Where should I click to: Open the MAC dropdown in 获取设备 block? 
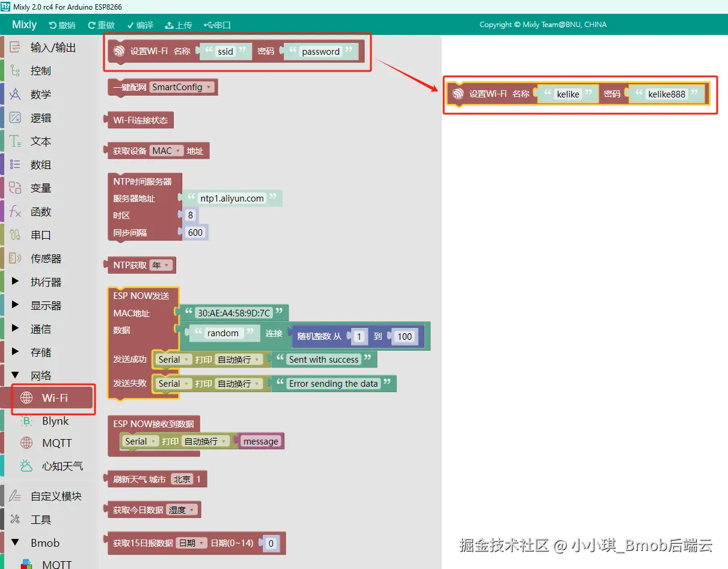[x=167, y=151]
